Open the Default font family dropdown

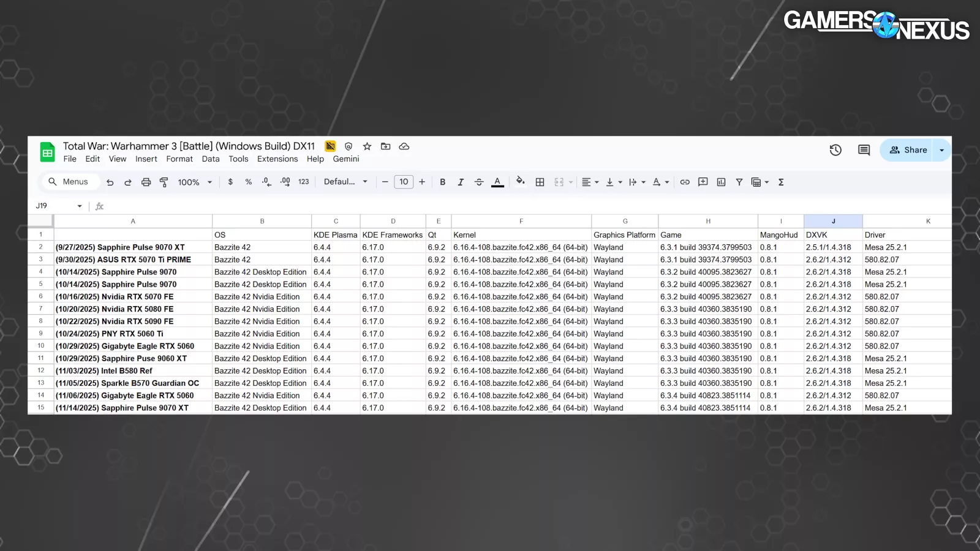pos(345,182)
